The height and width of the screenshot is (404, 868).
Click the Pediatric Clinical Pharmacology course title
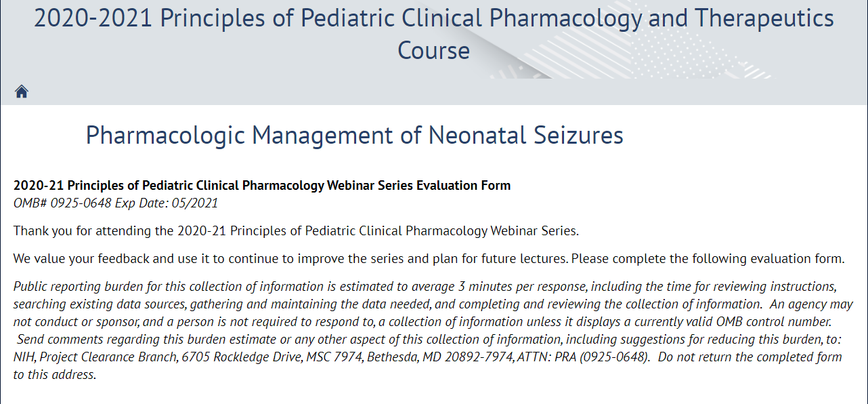tap(433, 19)
